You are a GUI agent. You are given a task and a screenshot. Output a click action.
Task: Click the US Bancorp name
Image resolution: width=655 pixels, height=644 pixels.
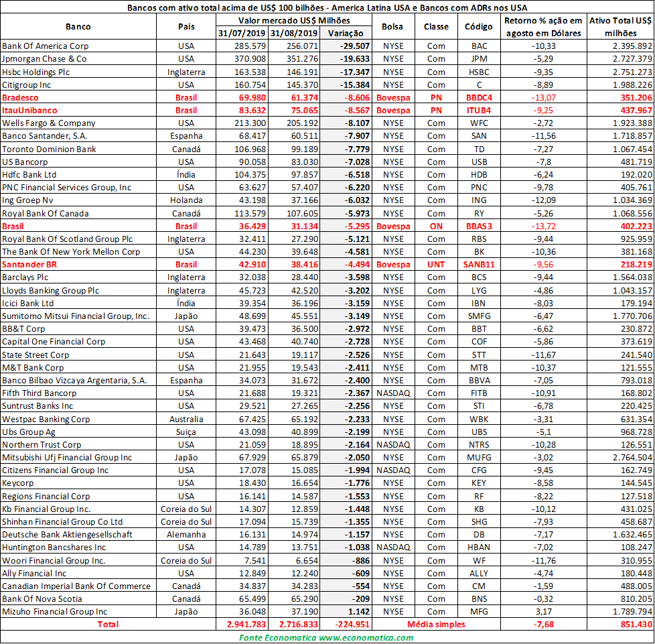coord(25,162)
